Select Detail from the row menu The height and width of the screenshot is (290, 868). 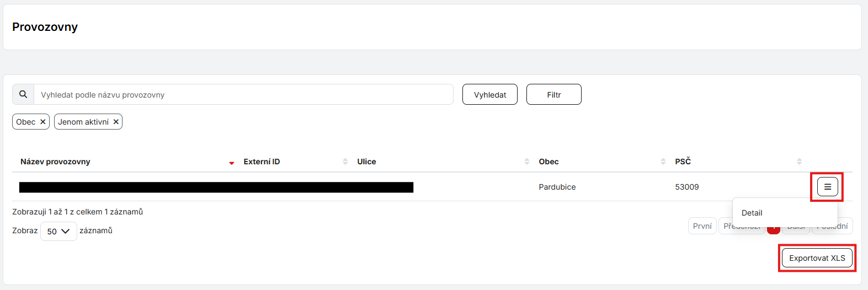[752, 213]
